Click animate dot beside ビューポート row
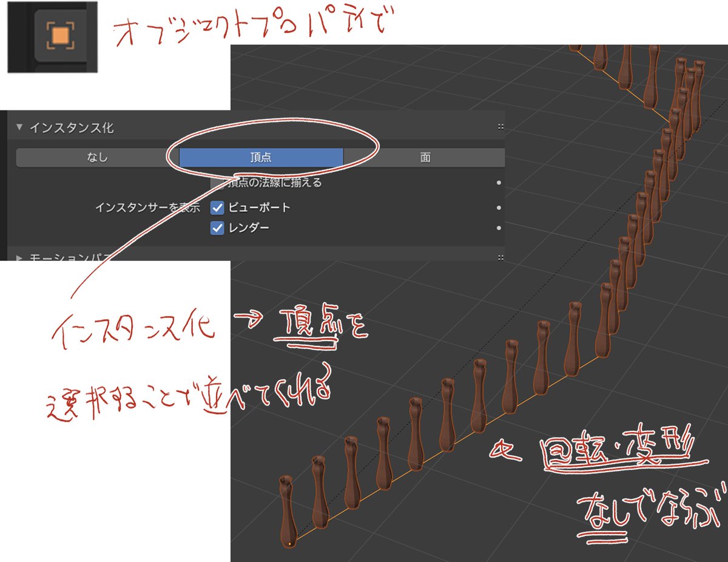The width and height of the screenshot is (728, 562). pyautogui.click(x=499, y=208)
